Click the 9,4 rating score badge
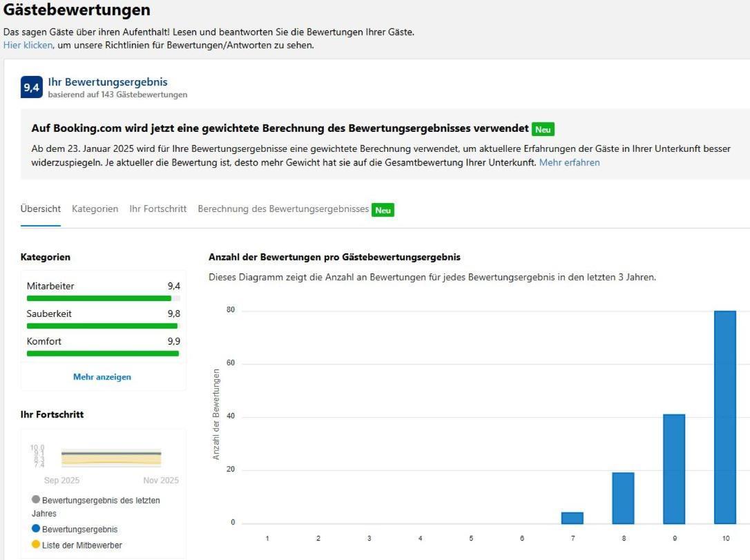The height and width of the screenshot is (560, 750). pos(32,88)
